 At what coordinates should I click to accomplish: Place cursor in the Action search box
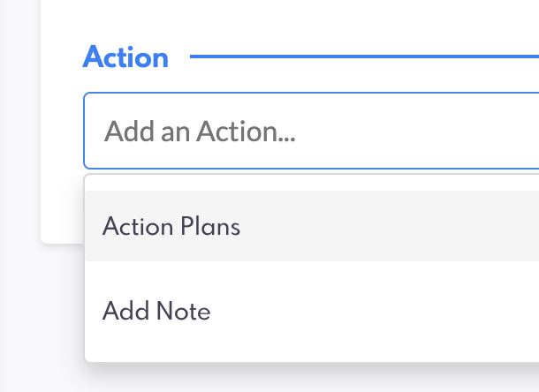pos(311,132)
